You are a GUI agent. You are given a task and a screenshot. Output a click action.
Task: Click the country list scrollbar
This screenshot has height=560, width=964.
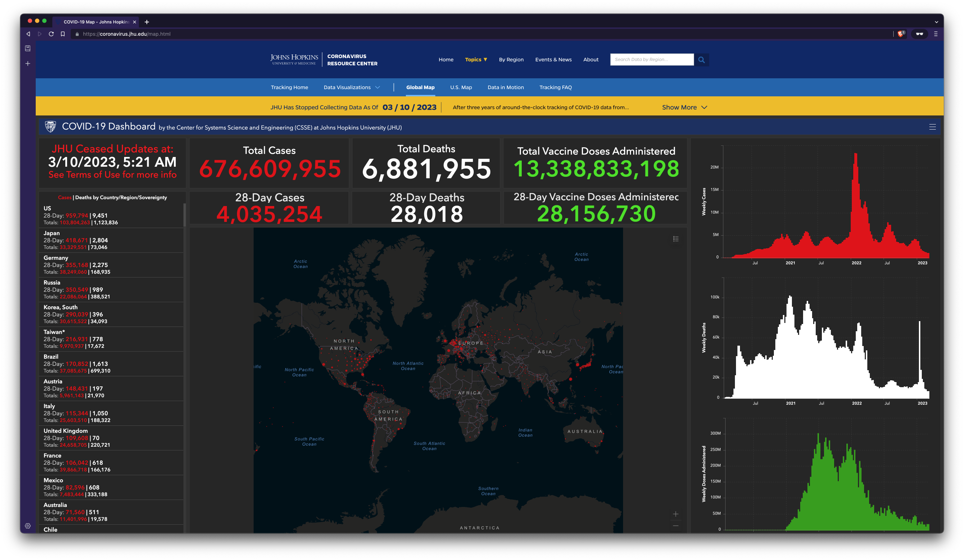point(184,215)
